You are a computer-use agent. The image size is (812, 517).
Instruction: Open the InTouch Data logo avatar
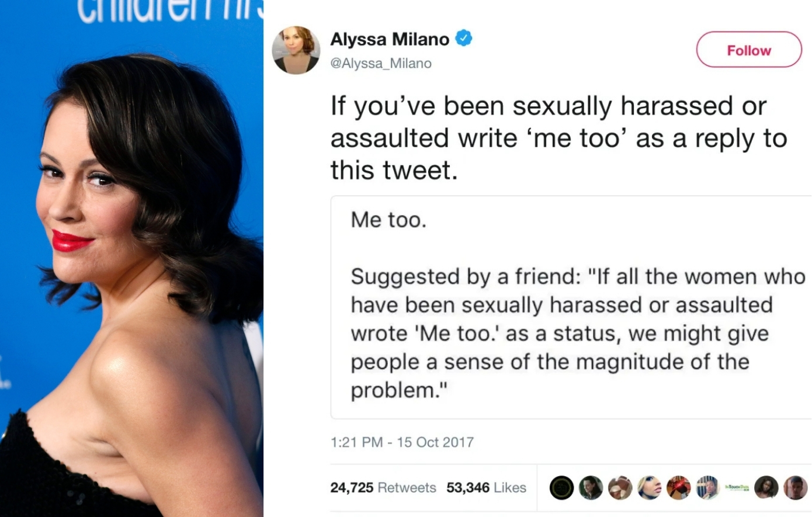click(737, 488)
